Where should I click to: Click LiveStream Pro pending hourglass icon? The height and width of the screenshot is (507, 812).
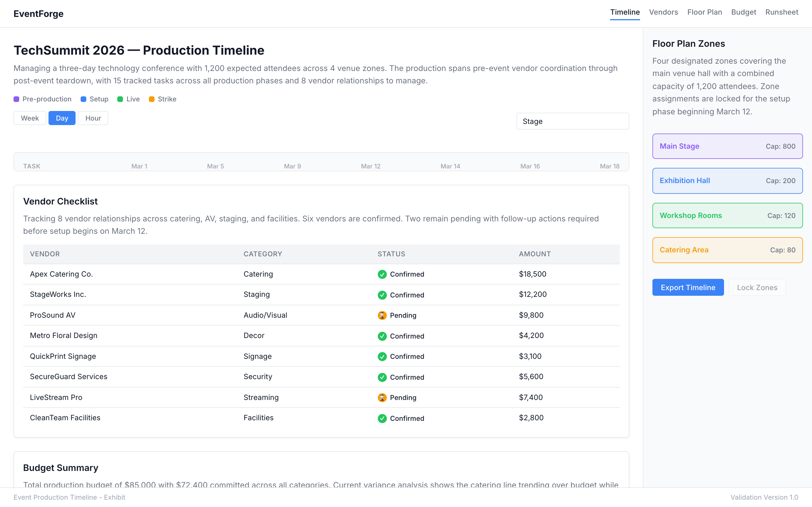tap(382, 397)
